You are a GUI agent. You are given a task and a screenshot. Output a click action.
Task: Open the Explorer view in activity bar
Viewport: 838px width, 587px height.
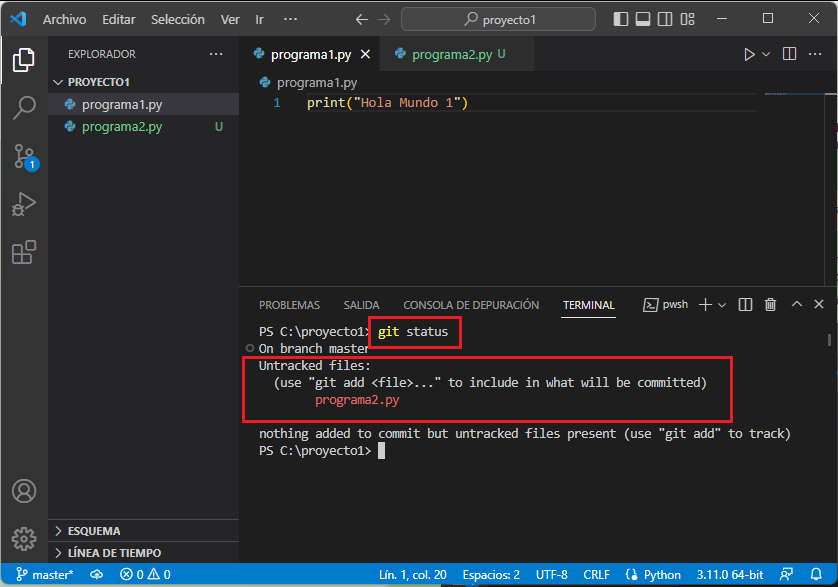click(x=24, y=60)
